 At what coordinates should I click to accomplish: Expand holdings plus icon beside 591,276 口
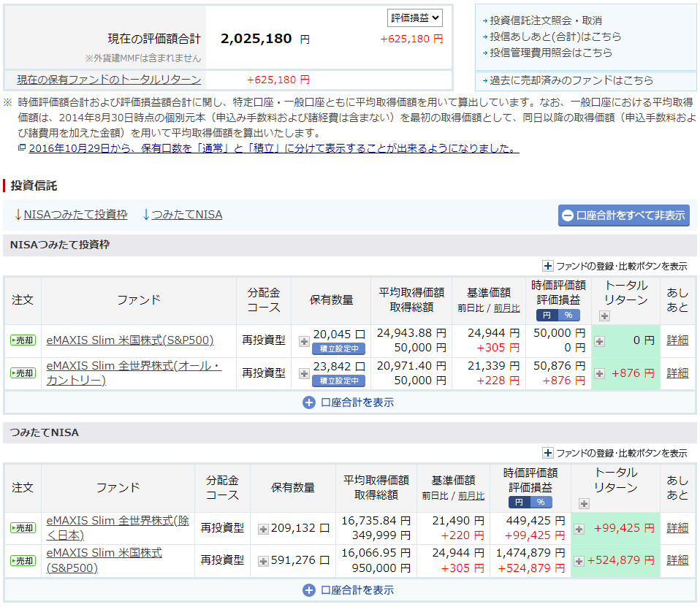[x=263, y=562]
